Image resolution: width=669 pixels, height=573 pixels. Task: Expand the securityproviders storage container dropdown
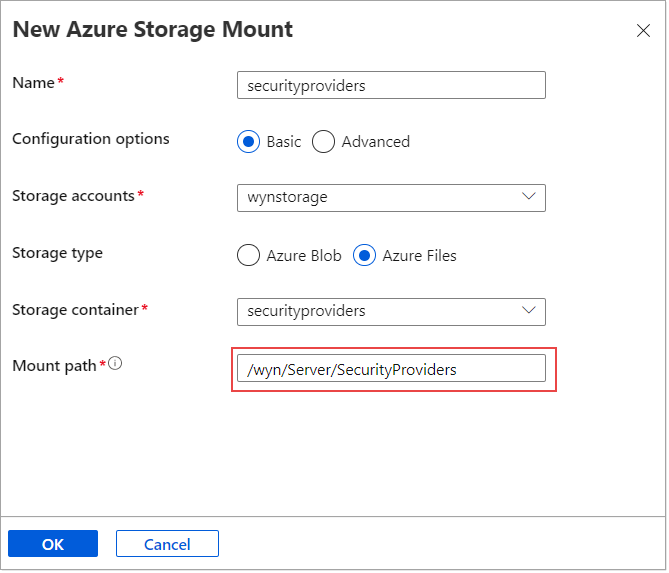[x=390, y=312]
